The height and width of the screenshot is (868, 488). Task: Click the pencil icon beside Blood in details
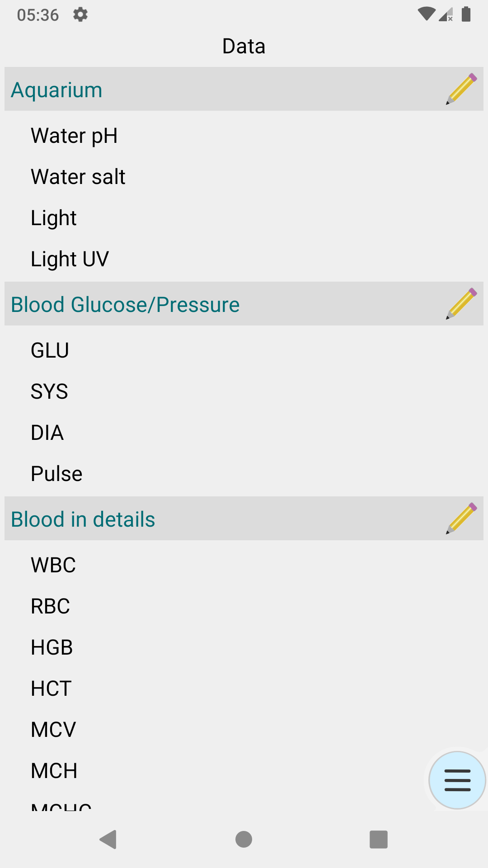coord(461,519)
